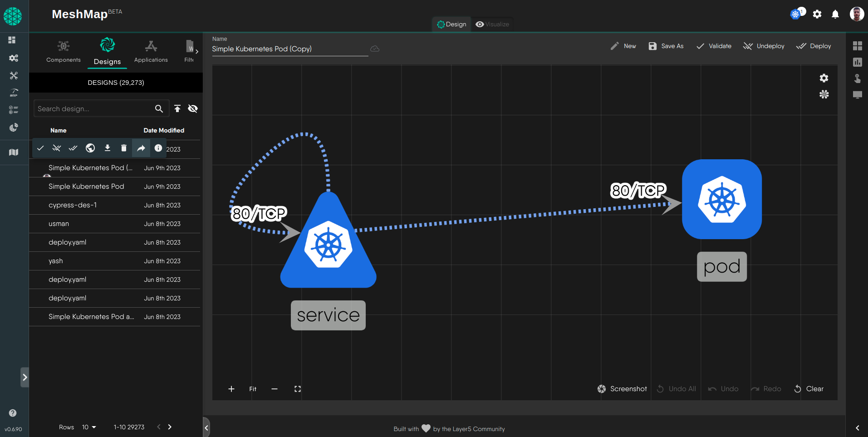Viewport: 868px width, 437px height.
Task: Create a design with the New button
Action: pyautogui.click(x=623, y=46)
